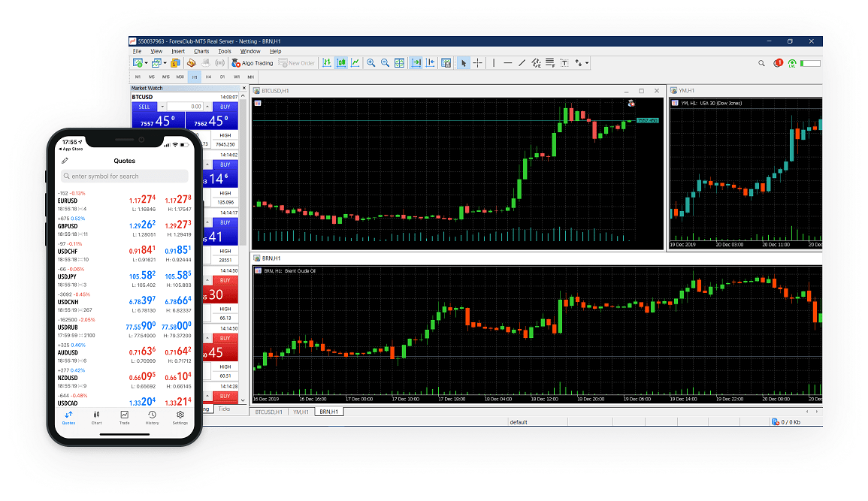Viewport: 868px width, 501px height.
Task: Open the Charts menu
Action: tap(201, 51)
